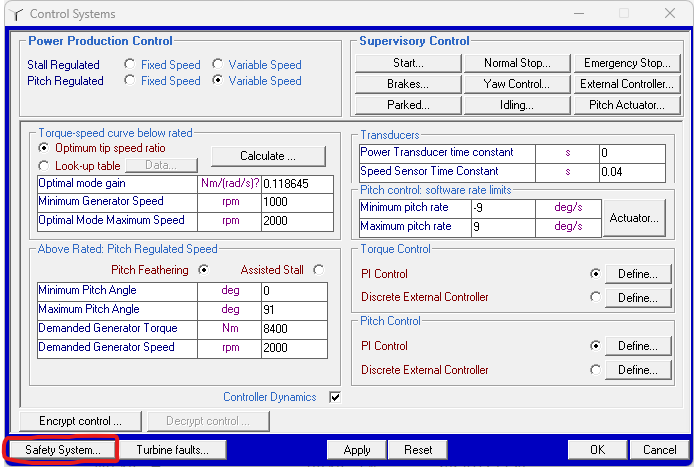Image resolution: width=694 pixels, height=467 pixels.
Task: Click the Pitch Actuator button
Action: [x=627, y=105]
